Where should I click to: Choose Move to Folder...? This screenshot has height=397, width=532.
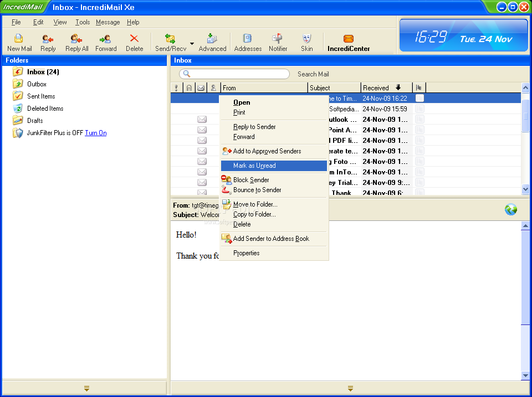(274, 204)
